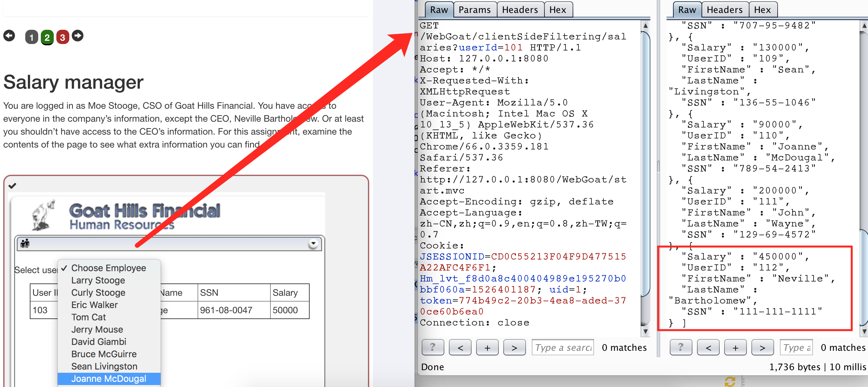Go to previous lesson page arrow

tap(9, 36)
